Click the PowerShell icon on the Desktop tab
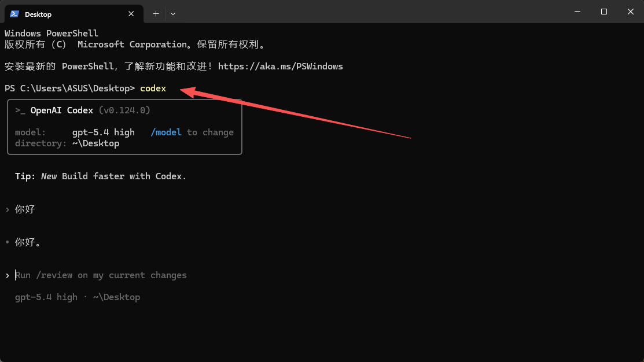644x362 pixels. (x=14, y=14)
